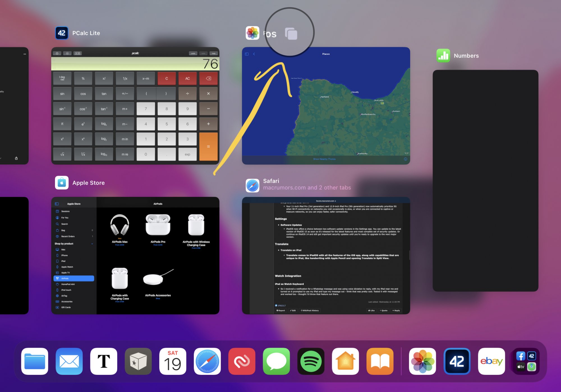This screenshot has height=392, width=561.
Task: Open the Files app in the dock
Action: (35, 361)
